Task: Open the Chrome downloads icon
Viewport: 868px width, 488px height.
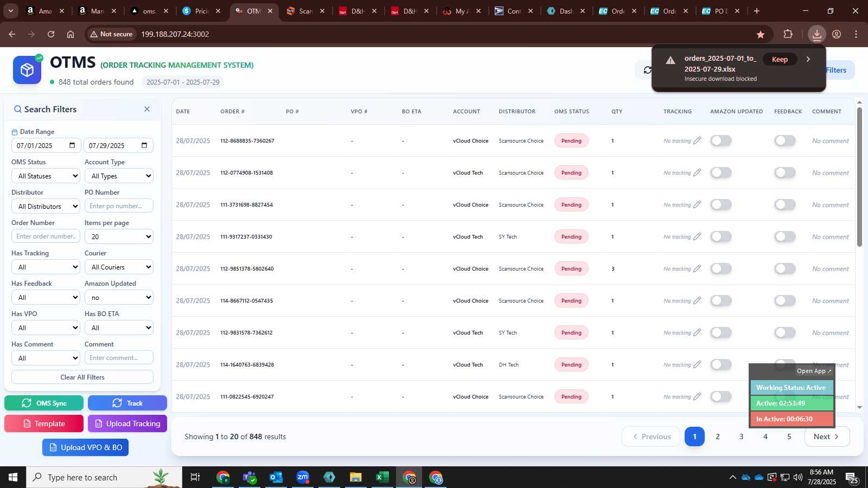Action: (816, 34)
